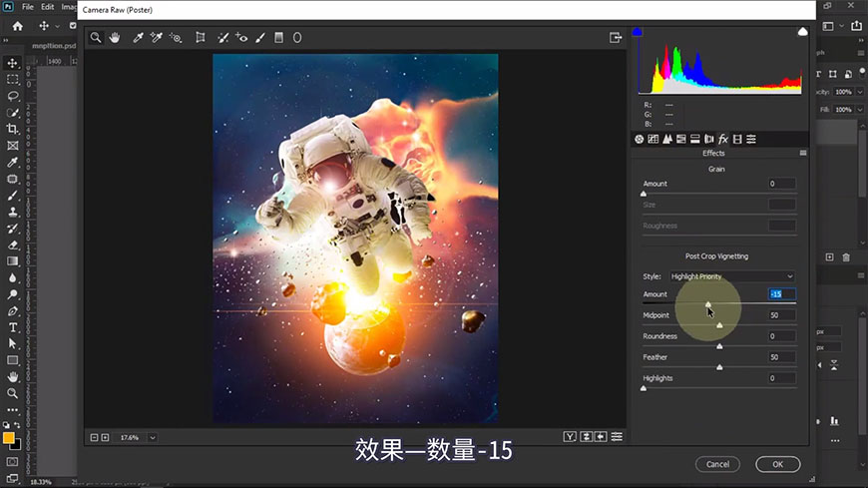Select the Radial Filter tool
Viewport: 868px width, 488px height.
[x=297, y=38]
